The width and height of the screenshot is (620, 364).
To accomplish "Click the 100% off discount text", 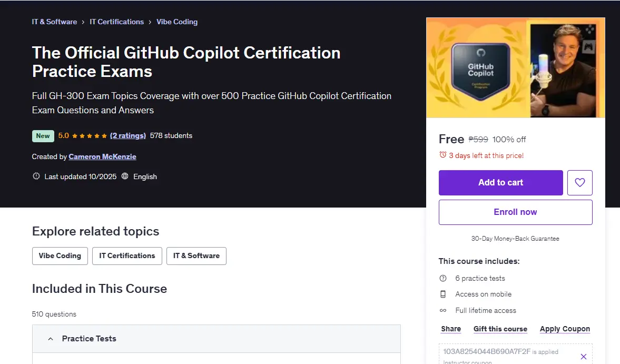I will pyautogui.click(x=509, y=140).
